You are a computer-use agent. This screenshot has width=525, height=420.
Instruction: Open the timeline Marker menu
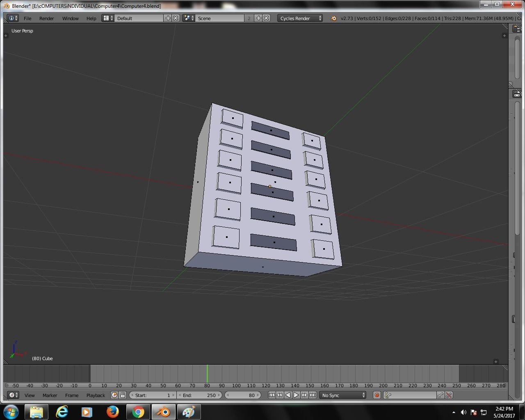tap(50, 395)
